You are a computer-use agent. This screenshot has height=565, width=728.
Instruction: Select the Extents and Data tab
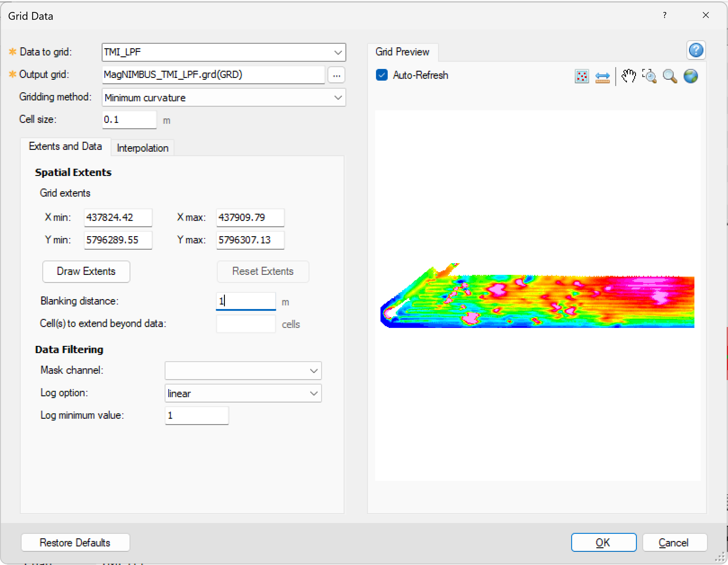(x=66, y=146)
